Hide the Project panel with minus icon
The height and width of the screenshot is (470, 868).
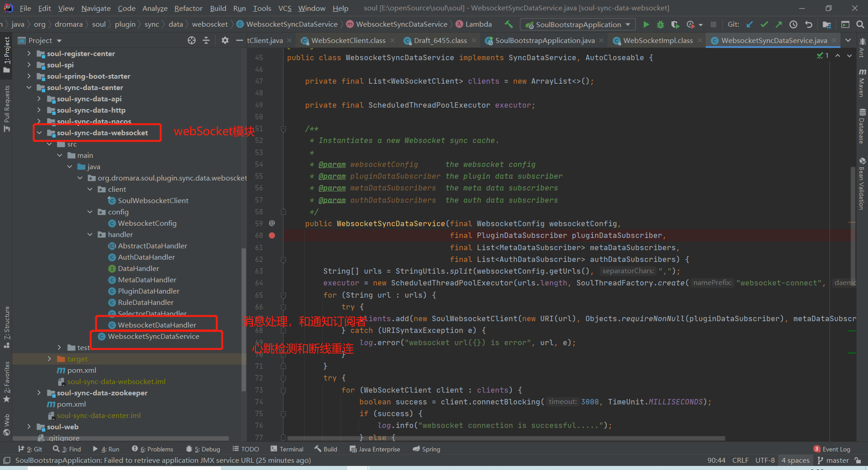239,40
